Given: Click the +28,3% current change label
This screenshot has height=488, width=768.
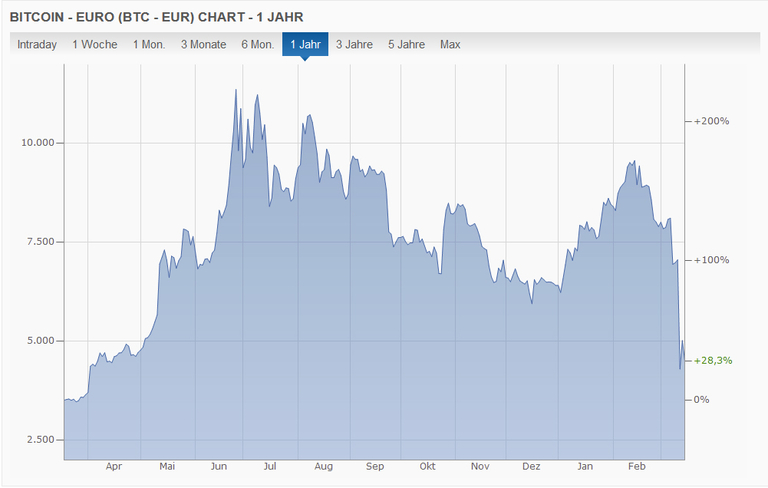Looking at the screenshot, I should coord(713,360).
